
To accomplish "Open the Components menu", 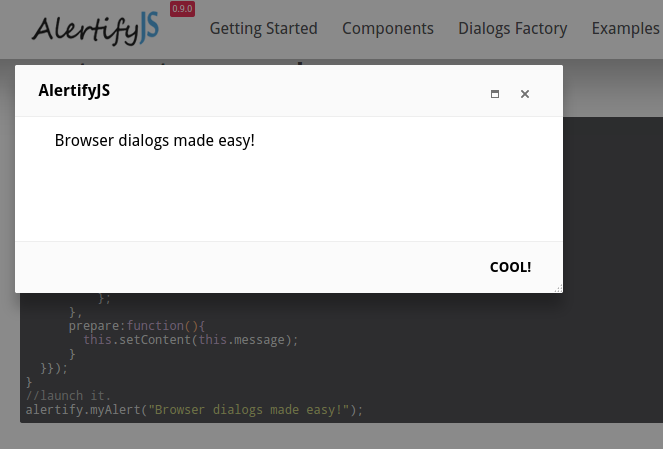I will [388, 29].
